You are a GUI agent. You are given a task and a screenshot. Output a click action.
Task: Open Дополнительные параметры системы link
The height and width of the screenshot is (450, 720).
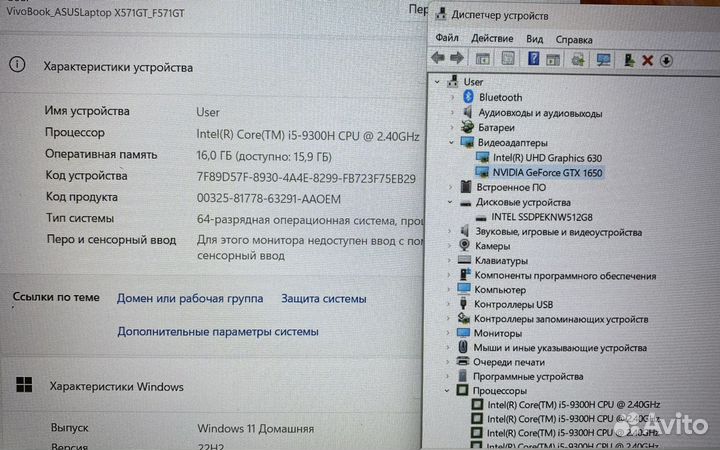pos(218,331)
